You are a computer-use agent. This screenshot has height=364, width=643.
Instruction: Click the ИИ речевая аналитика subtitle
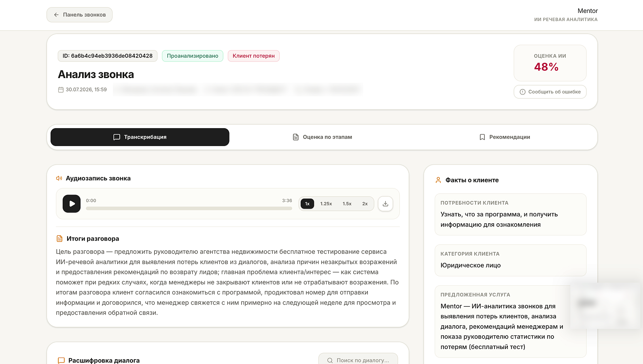click(x=566, y=19)
